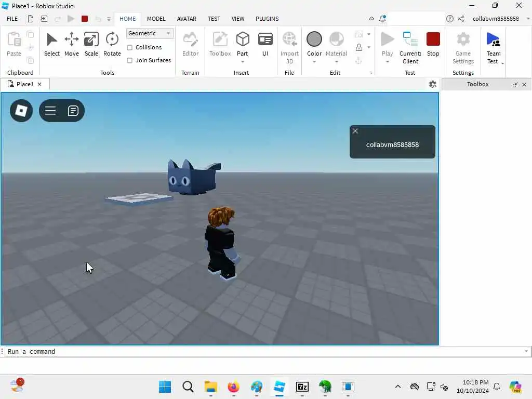This screenshot has width=532, height=399.
Task: Open the account dropdown next to username
Action: tap(528, 19)
